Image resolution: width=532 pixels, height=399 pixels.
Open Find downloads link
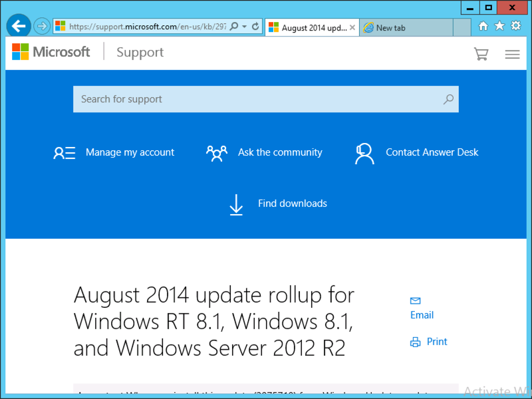click(x=293, y=203)
